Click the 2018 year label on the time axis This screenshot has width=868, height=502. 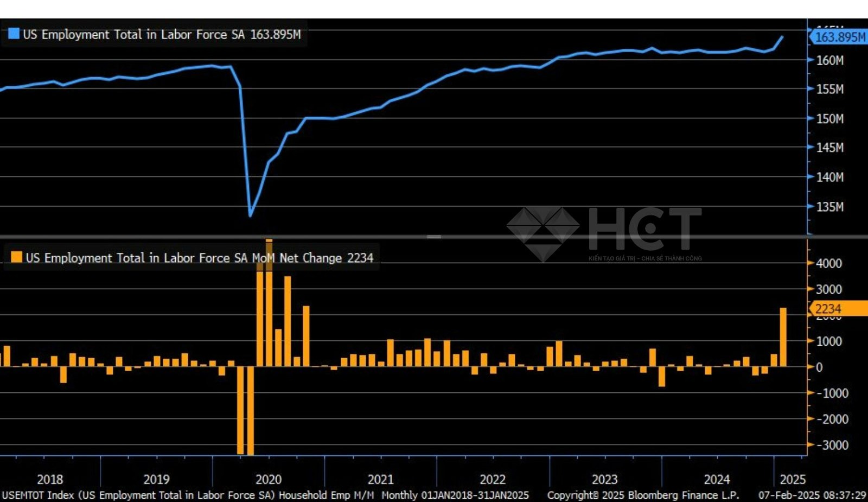50,480
